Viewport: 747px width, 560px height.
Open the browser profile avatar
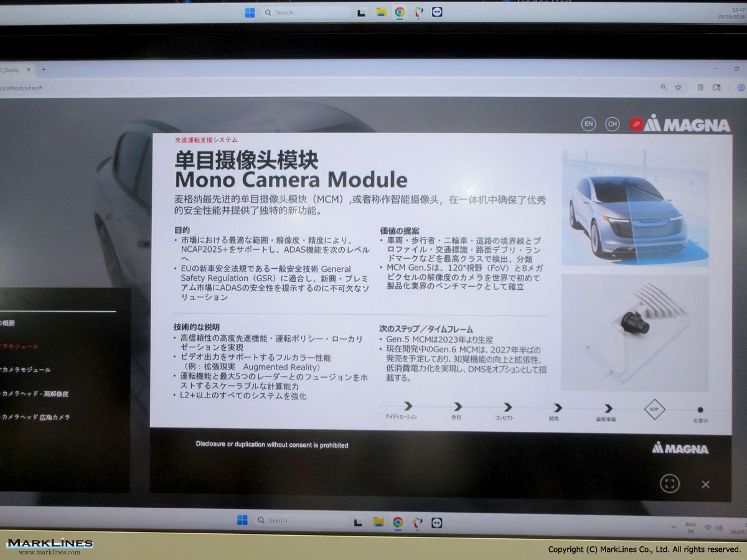pyautogui.click(x=741, y=88)
